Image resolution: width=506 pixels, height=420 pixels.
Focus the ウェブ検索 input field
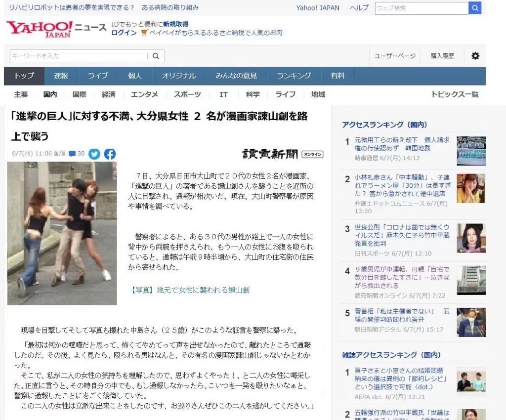pyautogui.click(x=422, y=8)
